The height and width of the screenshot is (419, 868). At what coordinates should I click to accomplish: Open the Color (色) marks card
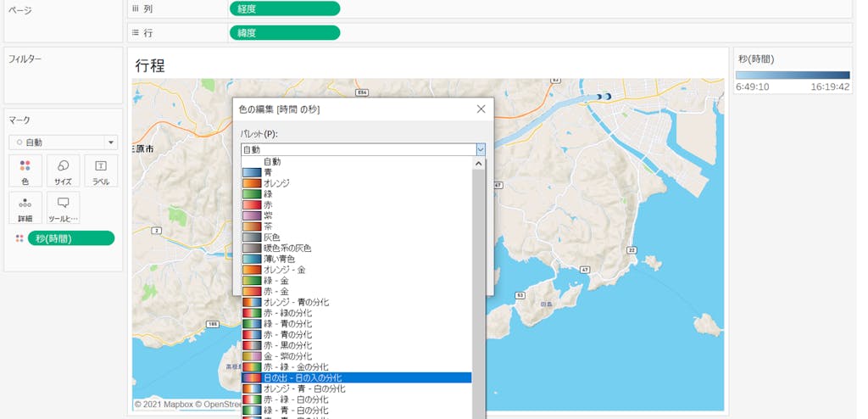point(25,171)
